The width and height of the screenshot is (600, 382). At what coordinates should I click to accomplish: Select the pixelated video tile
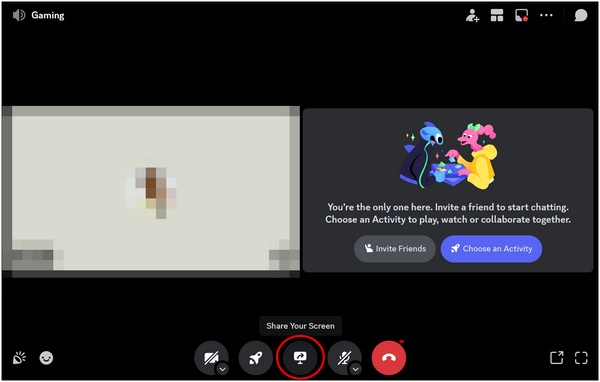coord(151,192)
